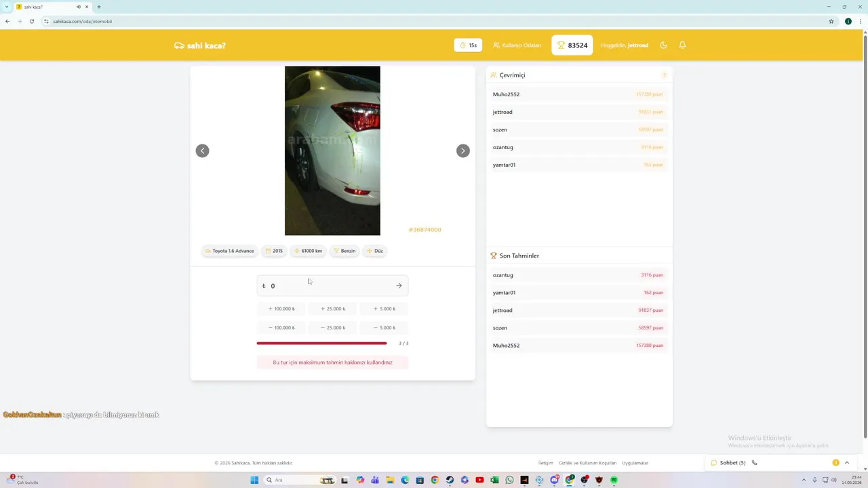The height and width of the screenshot is (488, 868).
Task: Submit guess with arrow button
Action: click(x=399, y=286)
